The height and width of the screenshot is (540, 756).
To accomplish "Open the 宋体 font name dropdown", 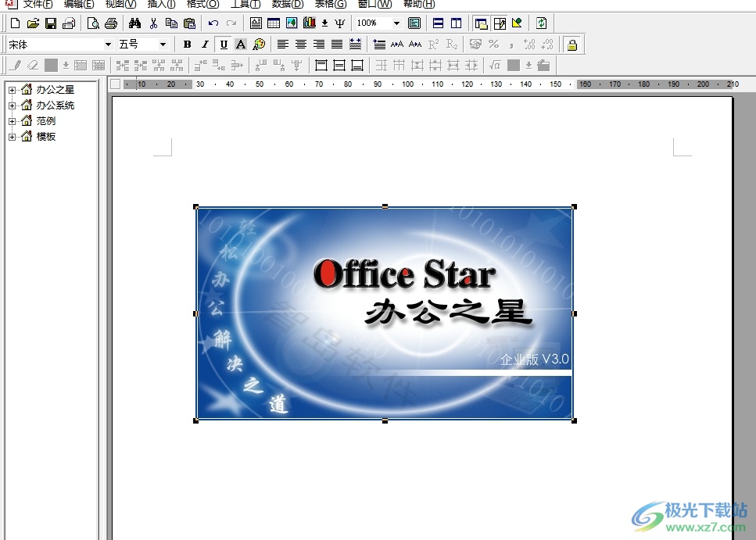I will 108,45.
